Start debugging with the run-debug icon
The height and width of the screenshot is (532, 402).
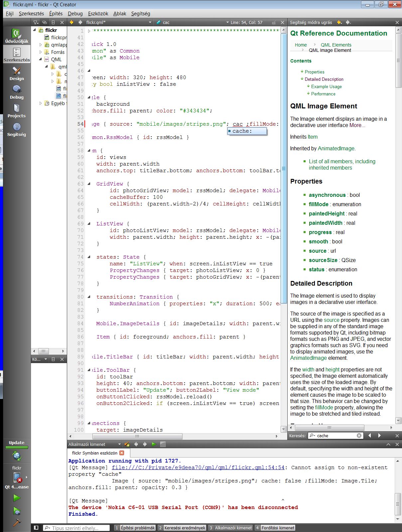click(17, 511)
